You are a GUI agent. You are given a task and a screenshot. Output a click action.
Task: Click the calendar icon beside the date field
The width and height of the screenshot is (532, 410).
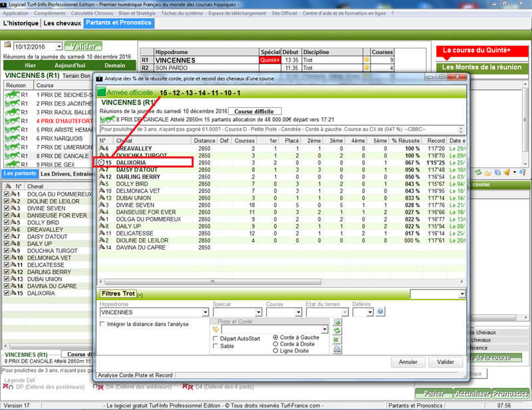coord(8,46)
